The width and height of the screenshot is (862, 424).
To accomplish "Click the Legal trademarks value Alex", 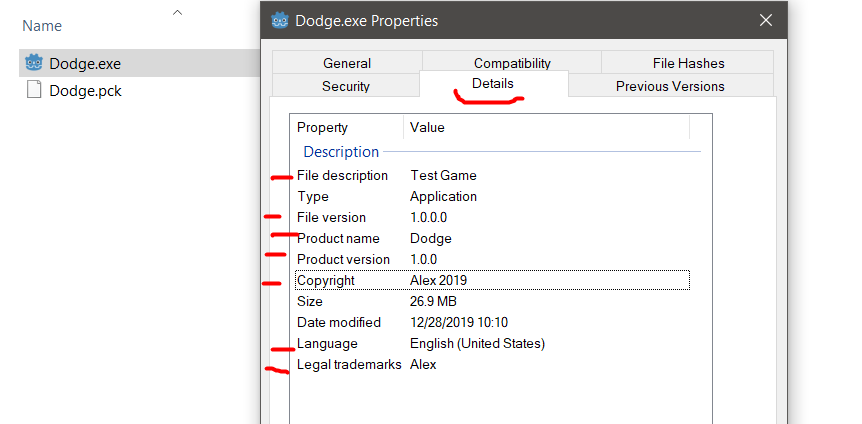I will 423,365.
